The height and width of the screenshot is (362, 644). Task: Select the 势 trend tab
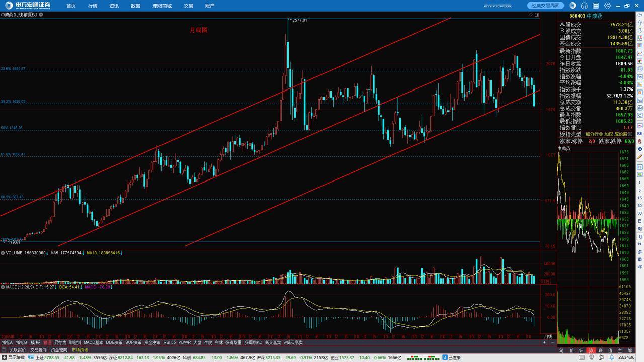(591, 351)
